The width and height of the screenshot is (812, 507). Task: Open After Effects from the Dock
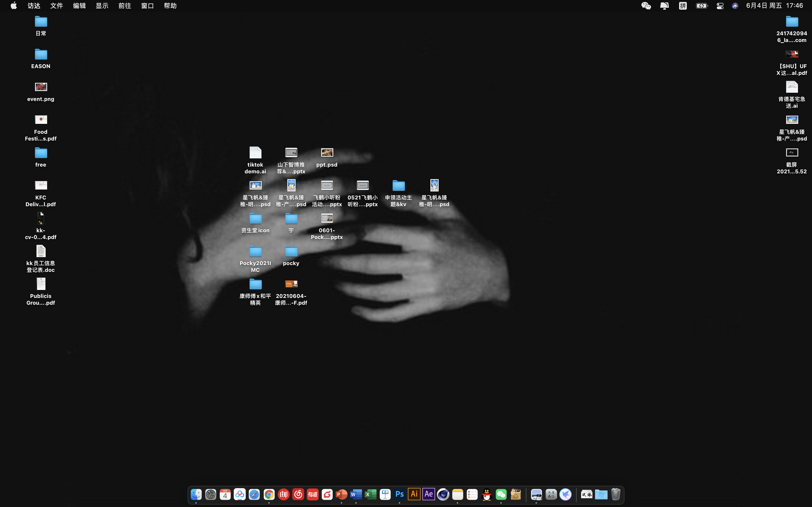tap(428, 494)
